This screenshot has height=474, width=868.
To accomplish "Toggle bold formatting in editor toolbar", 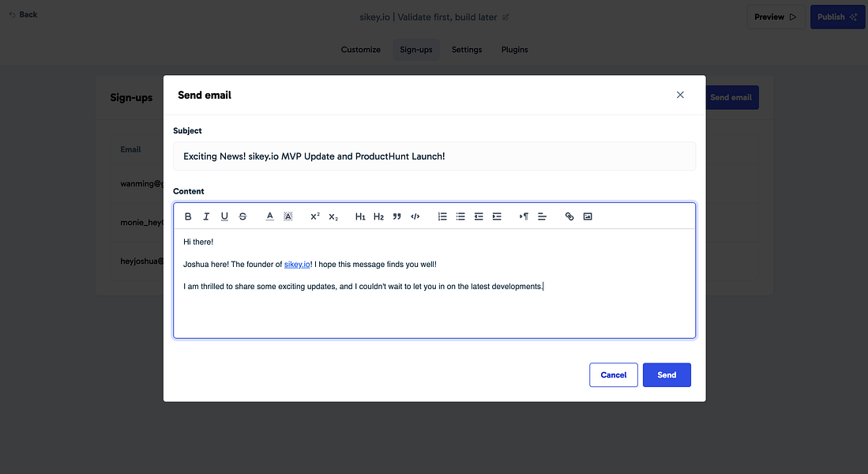I will click(188, 216).
